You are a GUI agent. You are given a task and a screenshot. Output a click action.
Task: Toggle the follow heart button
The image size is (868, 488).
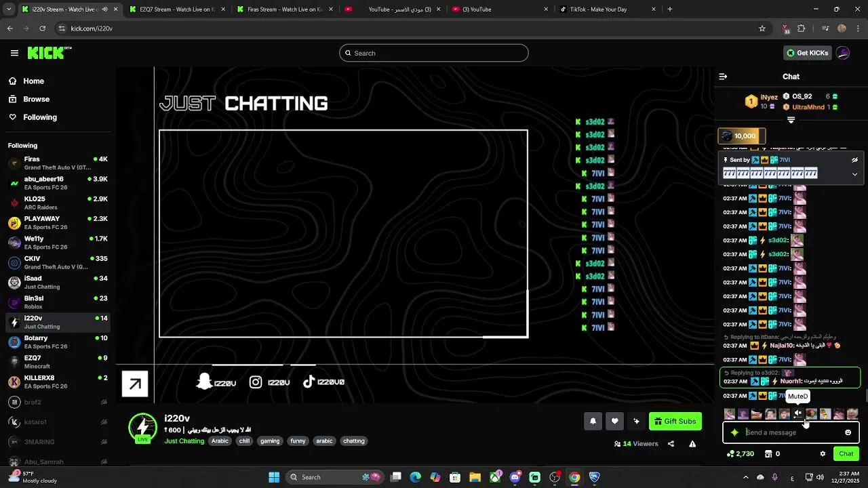614,421
